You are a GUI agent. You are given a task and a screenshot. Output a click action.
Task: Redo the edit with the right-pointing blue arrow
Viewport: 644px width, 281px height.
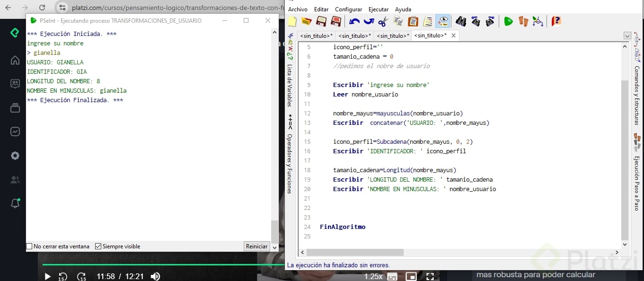[x=369, y=21]
